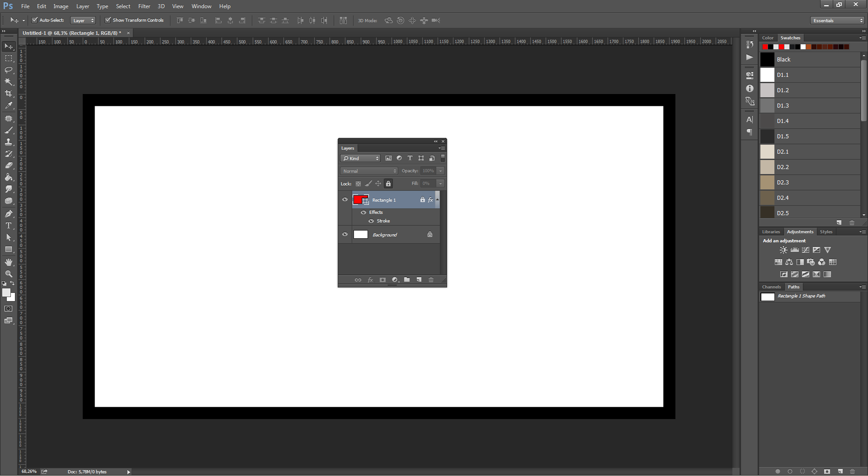The image size is (868, 476).
Task: Select the Zoom tool
Action: tap(9, 274)
